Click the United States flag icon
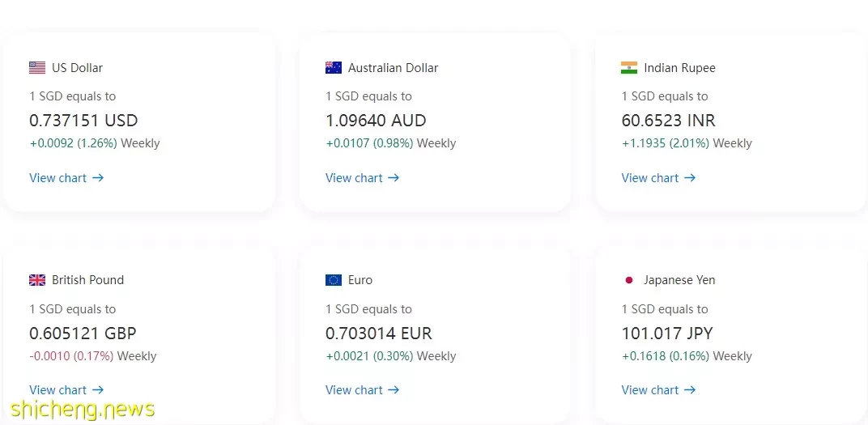The height and width of the screenshot is (425, 868). pos(37,67)
